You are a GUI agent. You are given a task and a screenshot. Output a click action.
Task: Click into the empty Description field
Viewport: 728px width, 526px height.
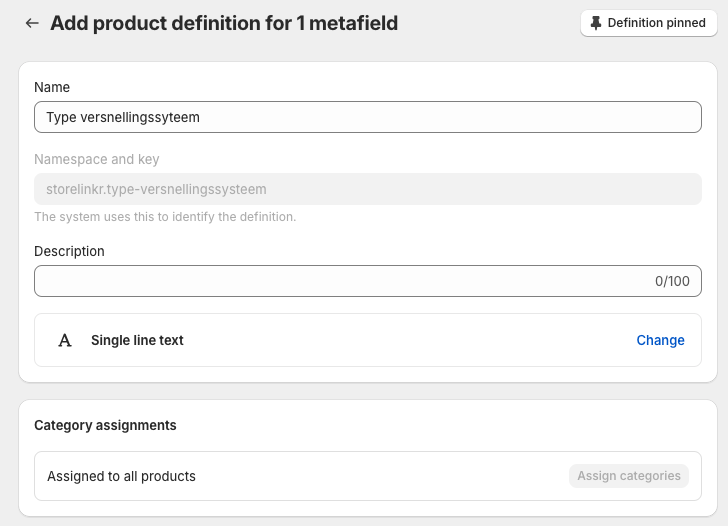coord(340,281)
